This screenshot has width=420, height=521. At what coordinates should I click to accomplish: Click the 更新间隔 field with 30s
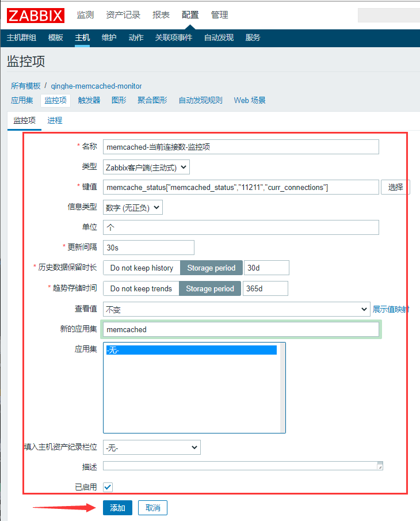tap(149, 248)
